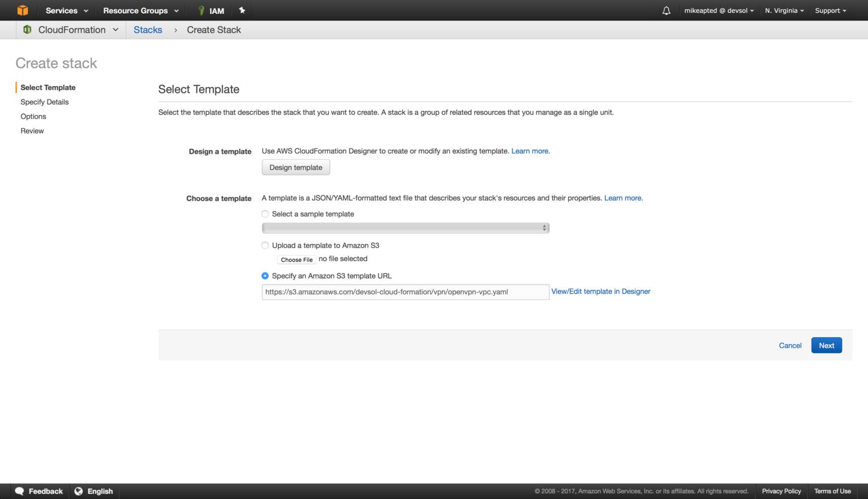The height and width of the screenshot is (499, 868).
Task: Click the CloudFormation service icon
Action: pyautogui.click(x=27, y=29)
